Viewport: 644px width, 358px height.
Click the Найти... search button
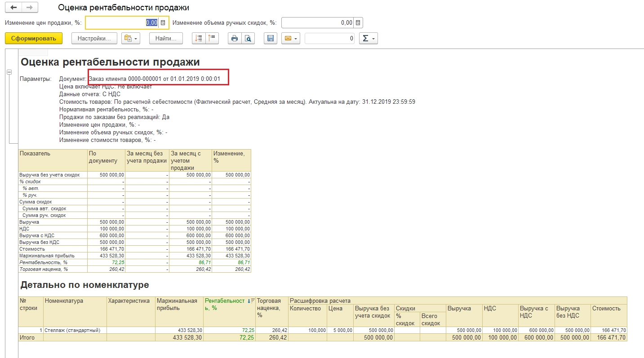[x=166, y=39]
